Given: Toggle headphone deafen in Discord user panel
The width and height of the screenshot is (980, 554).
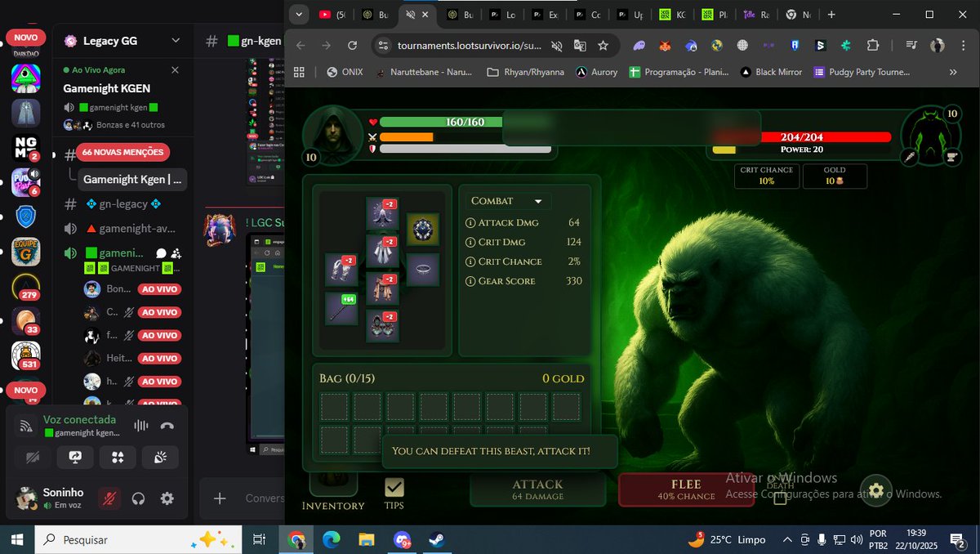Looking at the screenshot, I should tap(138, 498).
